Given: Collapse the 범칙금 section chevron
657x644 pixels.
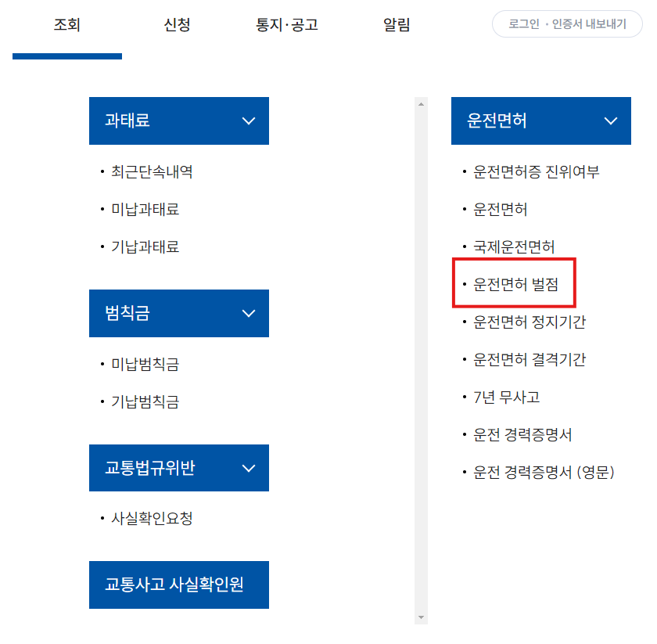Looking at the screenshot, I should point(249,313).
